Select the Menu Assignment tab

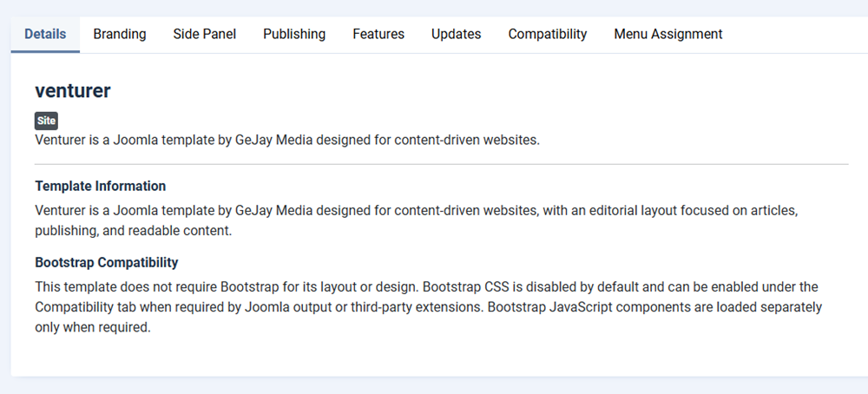point(668,35)
